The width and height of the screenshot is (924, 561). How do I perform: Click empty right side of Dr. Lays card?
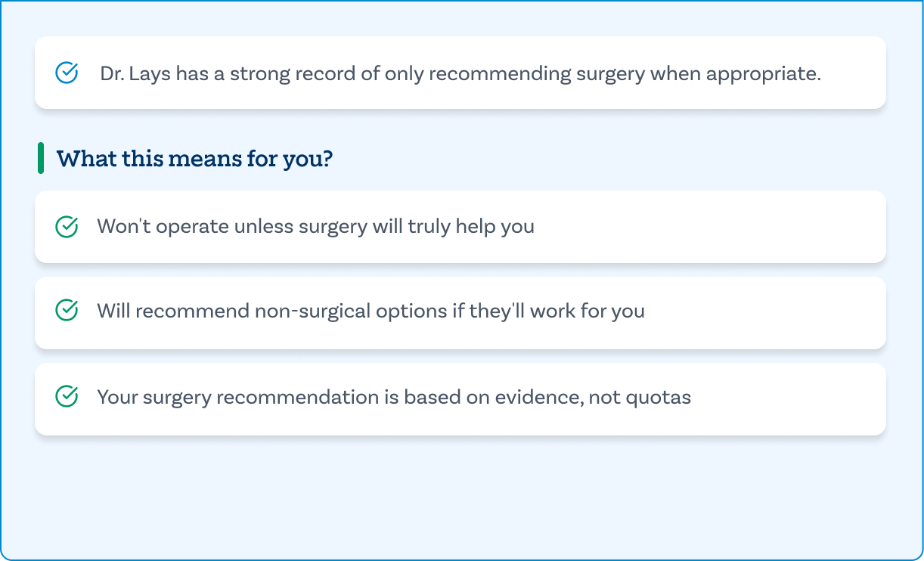853,73
